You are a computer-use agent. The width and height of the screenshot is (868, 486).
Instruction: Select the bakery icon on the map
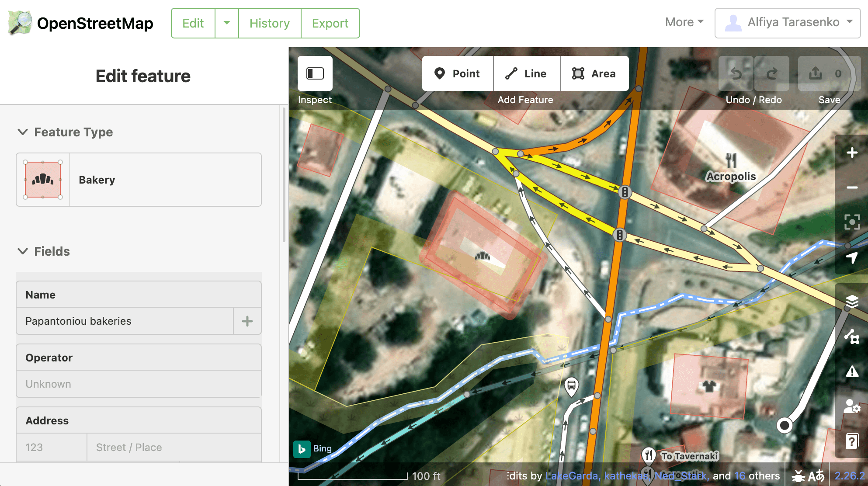click(483, 256)
